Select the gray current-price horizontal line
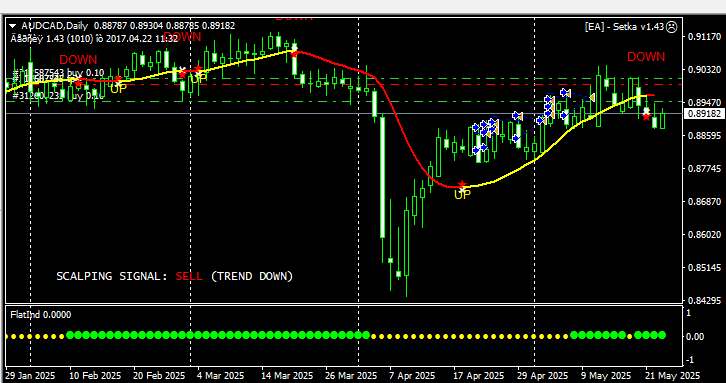The image size is (726, 383). pos(344,113)
